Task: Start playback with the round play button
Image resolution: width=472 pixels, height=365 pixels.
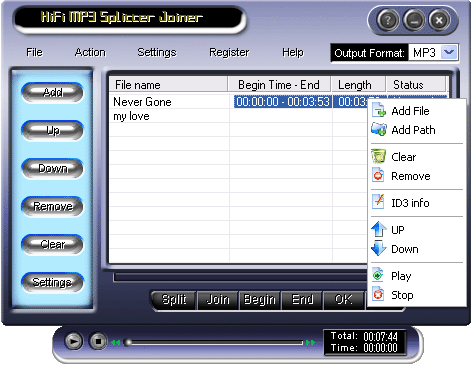Action: pyautogui.click(x=74, y=341)
